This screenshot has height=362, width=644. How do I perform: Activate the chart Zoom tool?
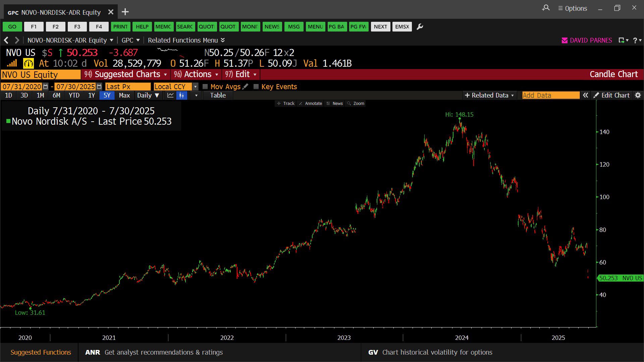coord(356,104)
